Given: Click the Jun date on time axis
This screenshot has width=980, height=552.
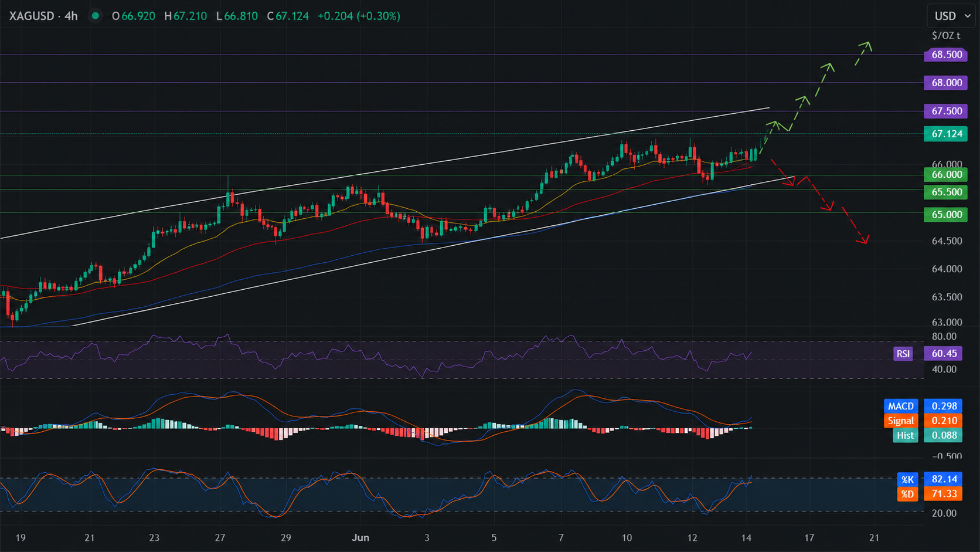Looking at the screenshot, I should (360, 537).
